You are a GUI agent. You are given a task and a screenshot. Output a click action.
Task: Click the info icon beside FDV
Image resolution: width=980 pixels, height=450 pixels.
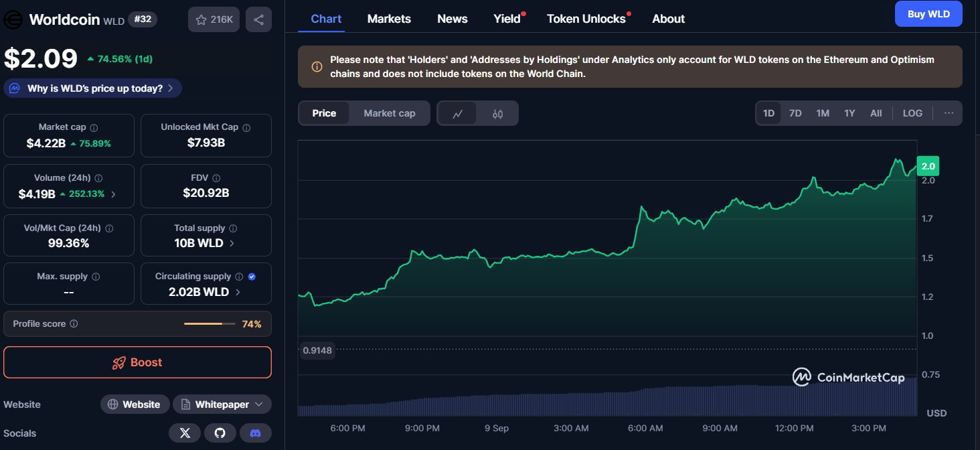(x=216, y=178)
